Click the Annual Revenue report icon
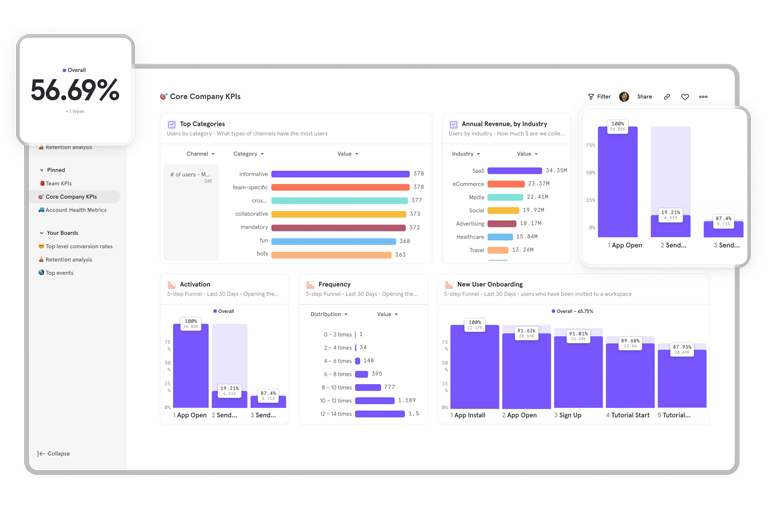This screenshot has height=512, width=768. tap(454, 125)
